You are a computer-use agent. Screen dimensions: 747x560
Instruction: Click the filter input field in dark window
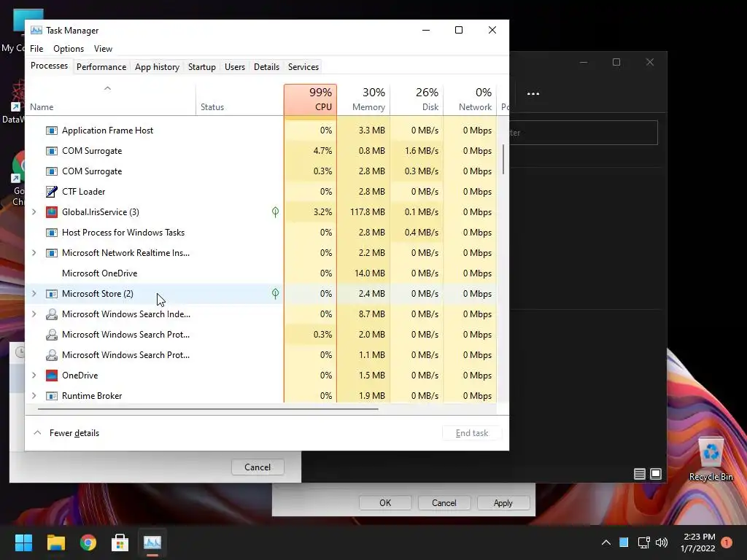(x=584, y=133)
